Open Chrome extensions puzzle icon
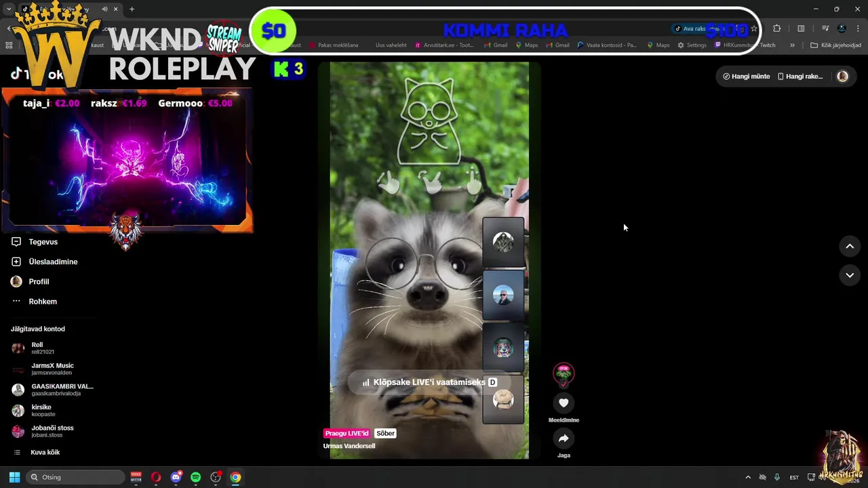Viewport: 868px width, 488px height. 777,28
